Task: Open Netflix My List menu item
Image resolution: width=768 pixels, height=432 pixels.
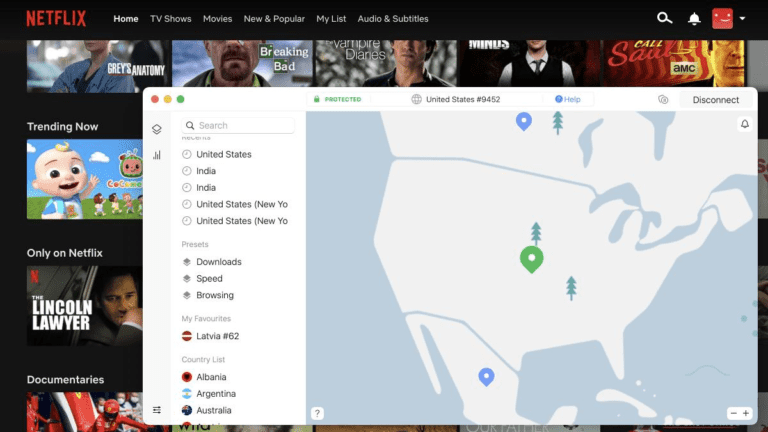Action: tap(331, 19)
